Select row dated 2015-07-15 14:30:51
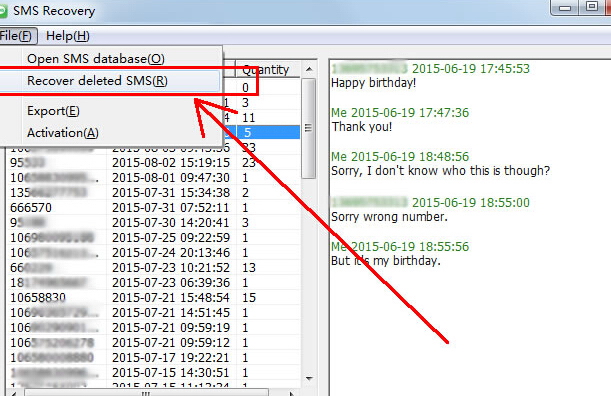Image resolution: width=611 pixels, height=396 pixels. (154, 373)
